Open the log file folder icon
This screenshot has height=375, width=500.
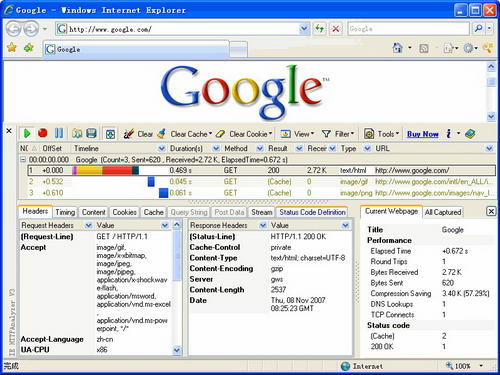tap(77, 134)
